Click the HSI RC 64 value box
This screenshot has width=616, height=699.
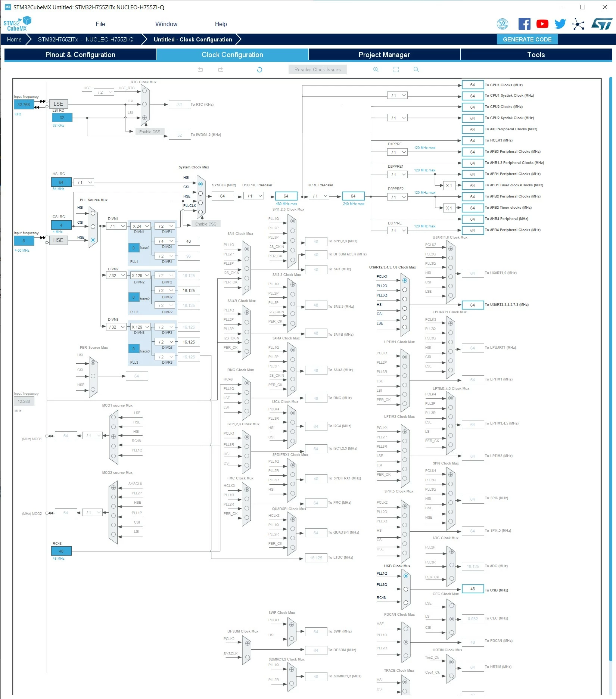pos(61,182)
